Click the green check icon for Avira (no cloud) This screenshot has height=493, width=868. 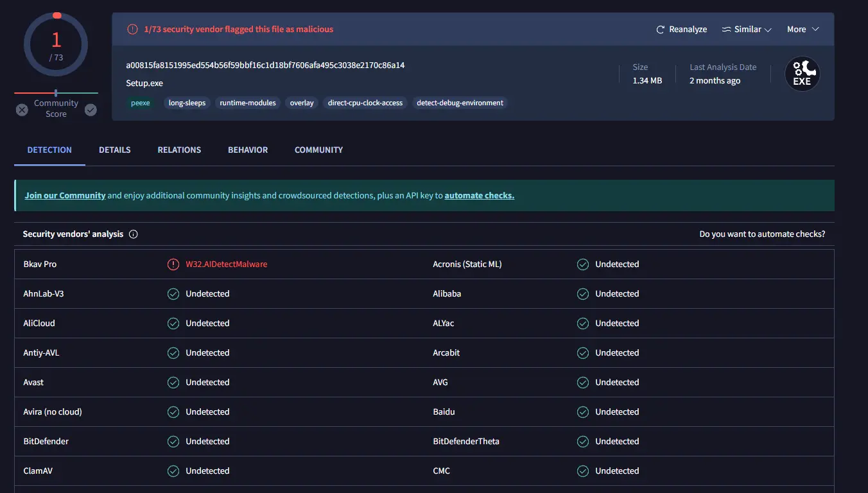point(173,412)
